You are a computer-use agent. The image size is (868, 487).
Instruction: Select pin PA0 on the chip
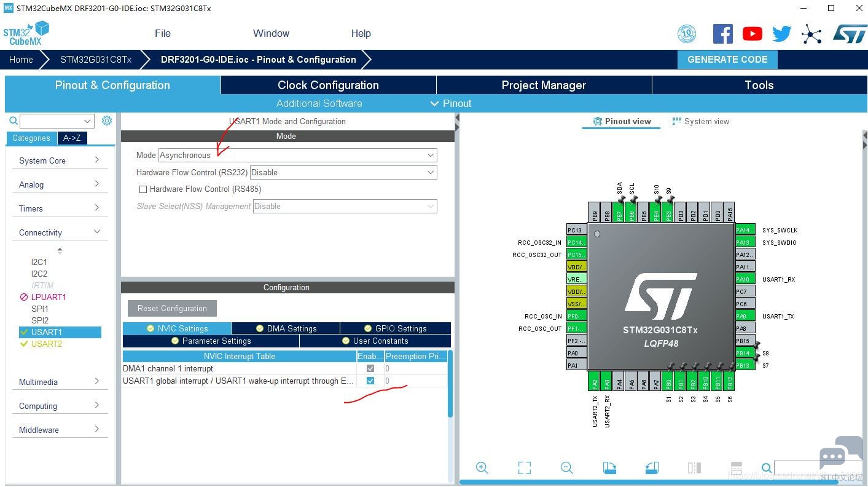[576, 353]
